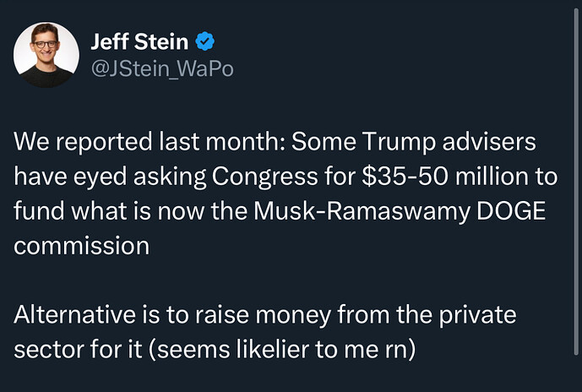The height and width of the screenshot is (392, 582).
Task: Click the word "sector" in last line
Action: tap(43, 350)
